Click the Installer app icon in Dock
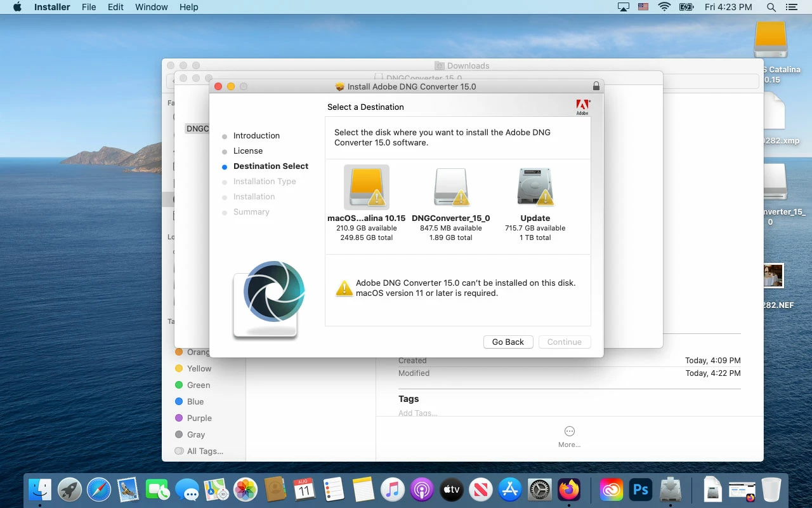Image resolution: width=812 pixels, height=508 pixels. pyautogui.click(x=671, y=490)
